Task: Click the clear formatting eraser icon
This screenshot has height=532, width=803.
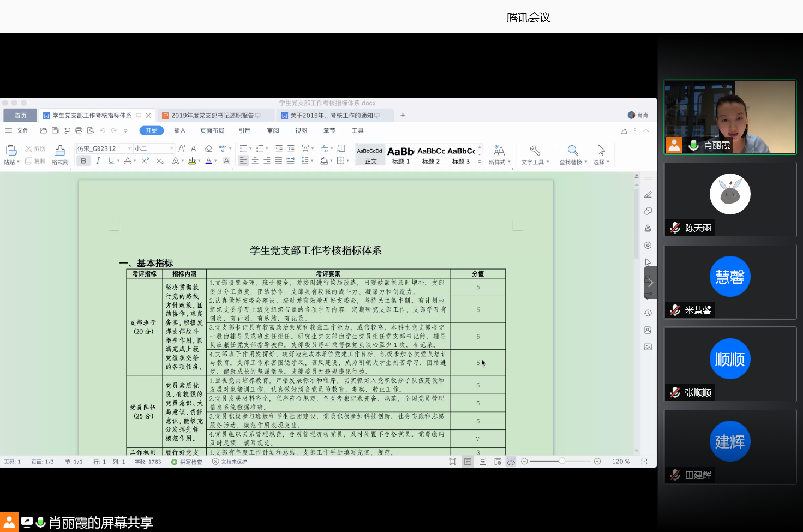Action: (x=208, y=148)
